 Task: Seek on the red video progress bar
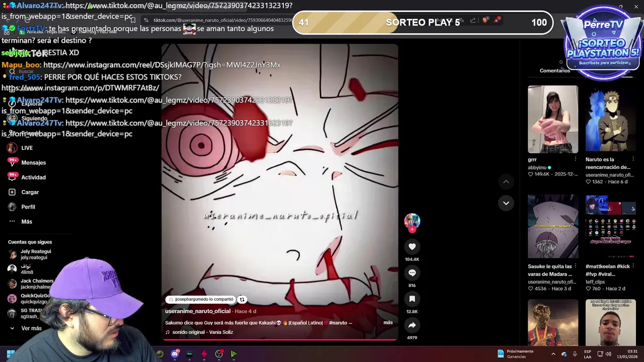(x=279, y=340)
